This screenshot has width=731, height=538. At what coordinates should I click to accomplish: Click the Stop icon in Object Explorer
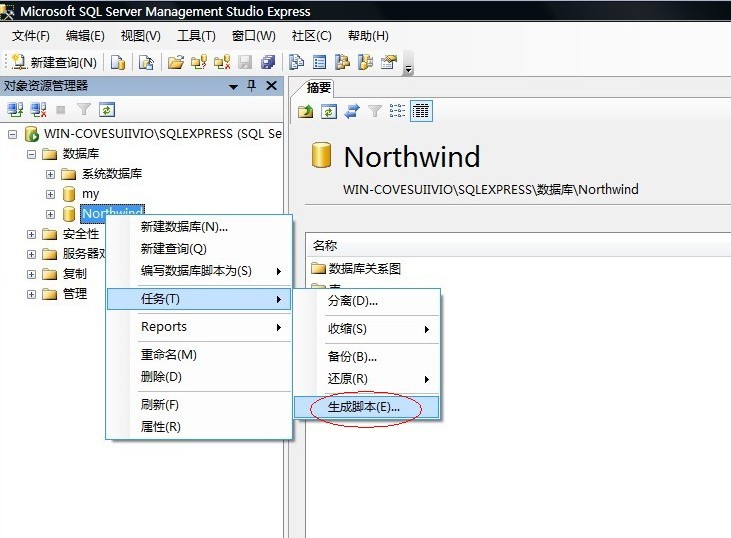[x=61, y=110]
